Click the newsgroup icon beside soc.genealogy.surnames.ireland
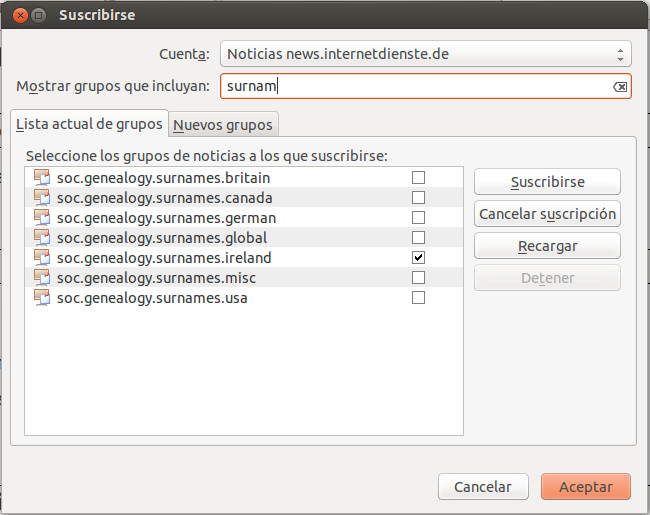The height and width of the screenshot is (515, 650). click(41, 258)
